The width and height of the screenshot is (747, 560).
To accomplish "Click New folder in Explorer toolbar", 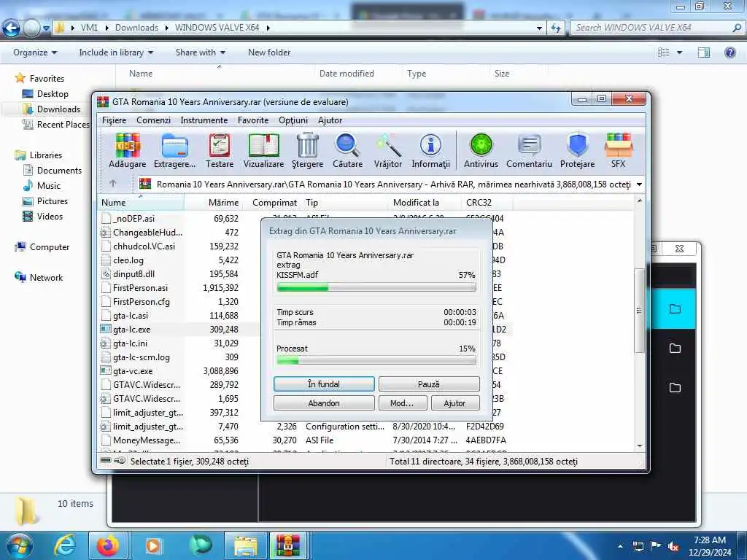I will (269, 52).
